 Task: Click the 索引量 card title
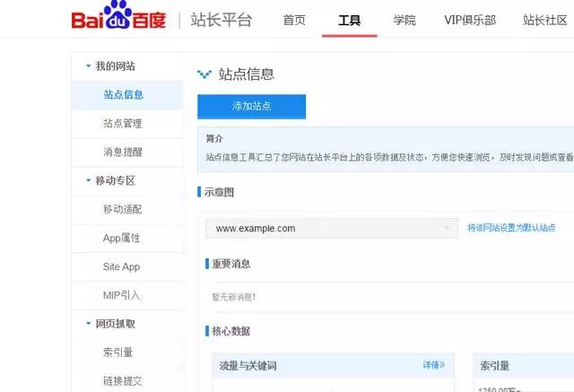pos(494,366)
